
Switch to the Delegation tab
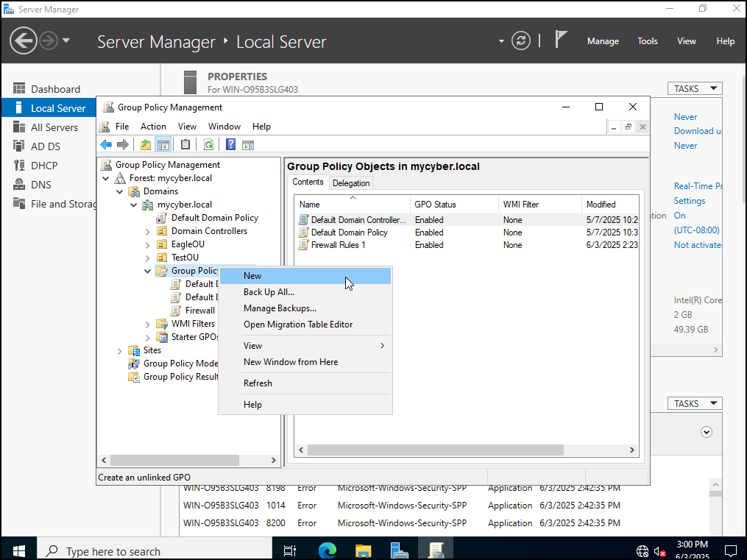[x=350, y=182]
